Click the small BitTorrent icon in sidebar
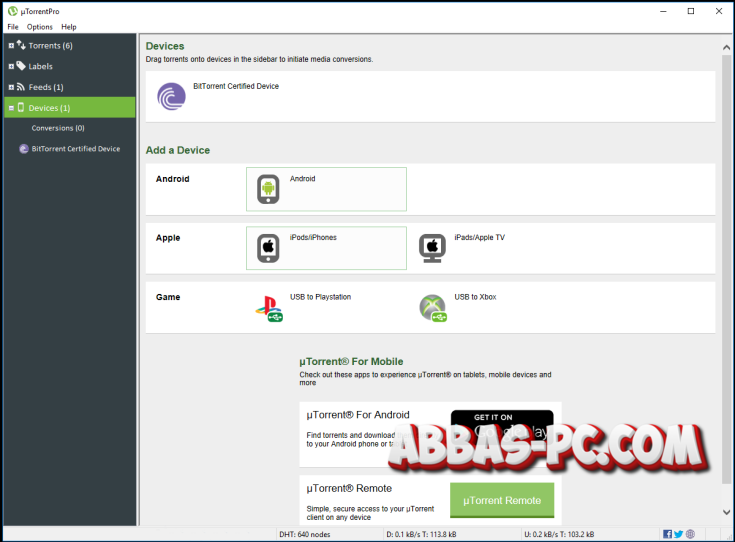 (24, 149)
